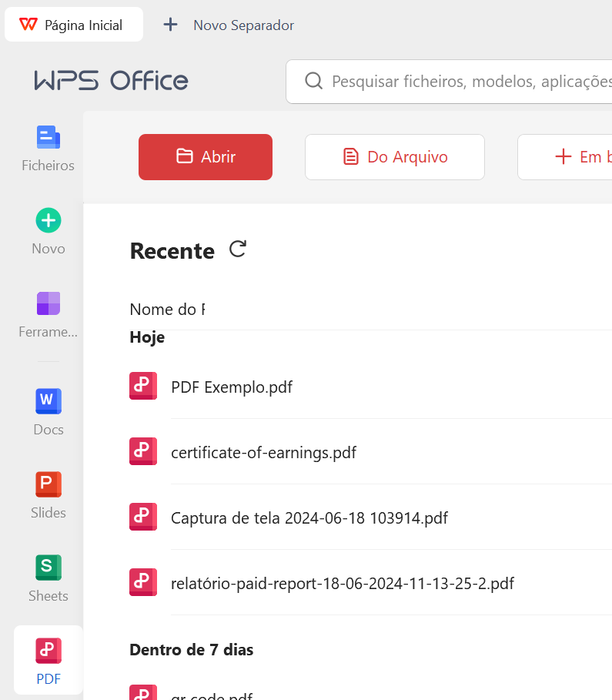
Task: Click the search magnifier icon
Action: click(314, 82)
